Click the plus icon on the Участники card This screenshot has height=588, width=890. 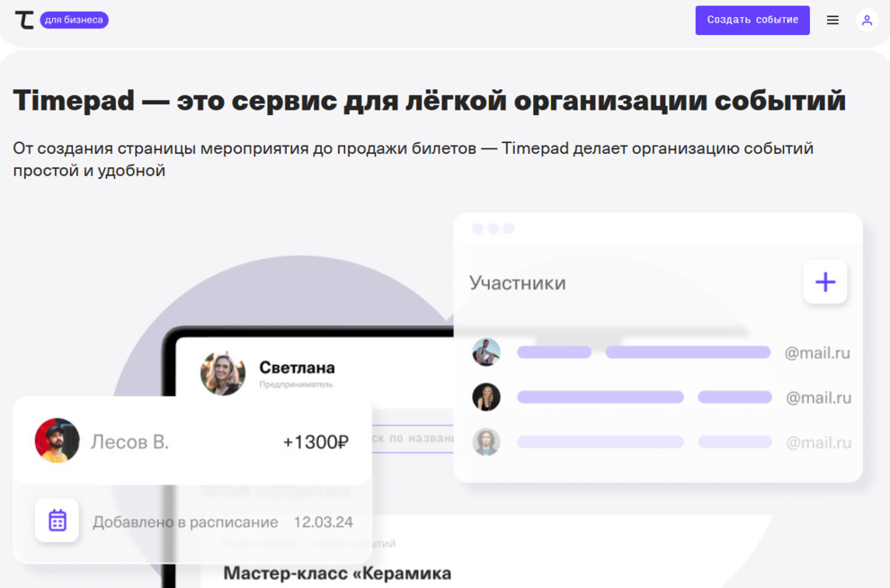pyautogui.click(x=824, y=281)
